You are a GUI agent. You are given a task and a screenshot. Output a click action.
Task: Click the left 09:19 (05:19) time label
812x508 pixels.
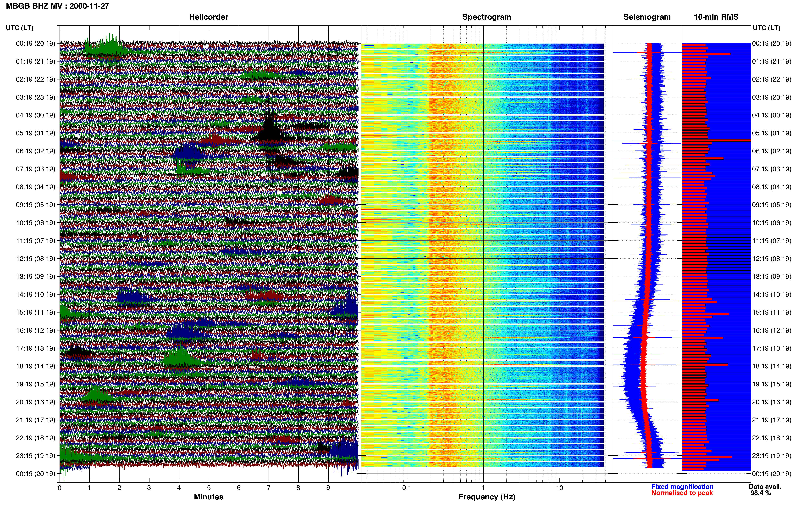35,205
